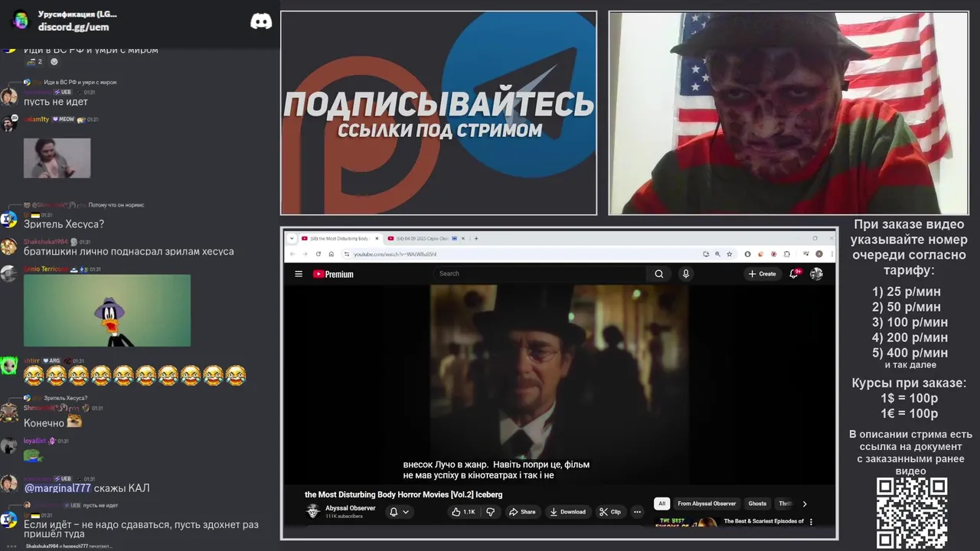Click the 'Подписывайтесь' subscribe banner

click(x=439, y=113)
